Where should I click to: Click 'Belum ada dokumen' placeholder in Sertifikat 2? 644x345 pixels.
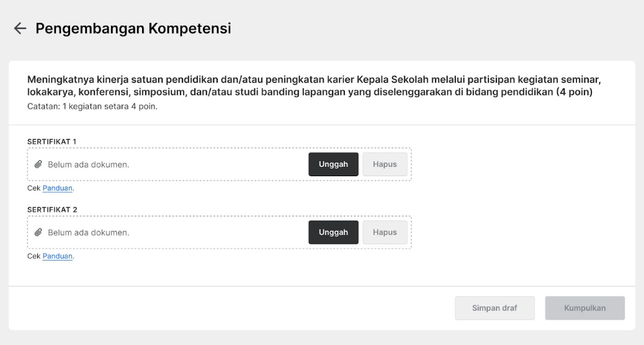coord(88,233)
